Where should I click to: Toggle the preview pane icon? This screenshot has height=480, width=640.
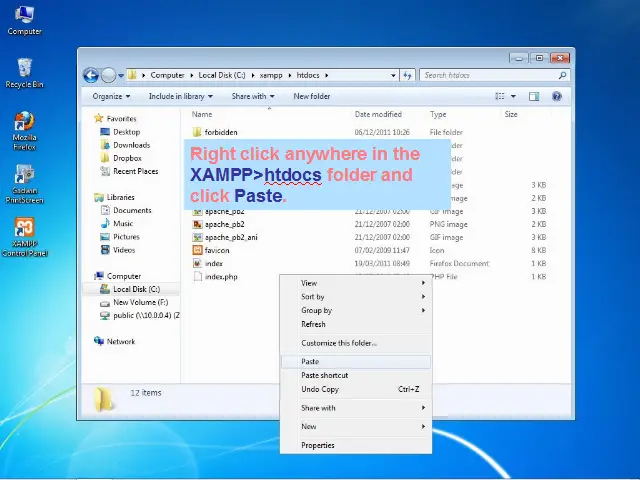[x=534, y=96]
